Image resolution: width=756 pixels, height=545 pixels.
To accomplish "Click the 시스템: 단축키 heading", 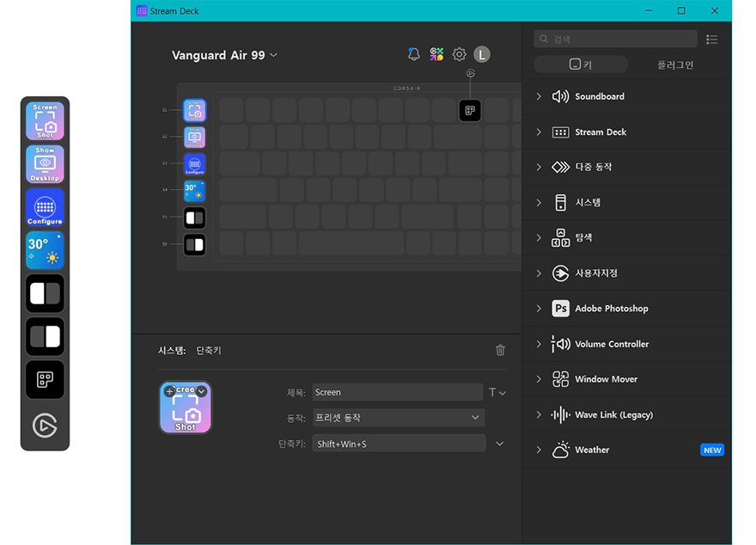I will (190, 351).
